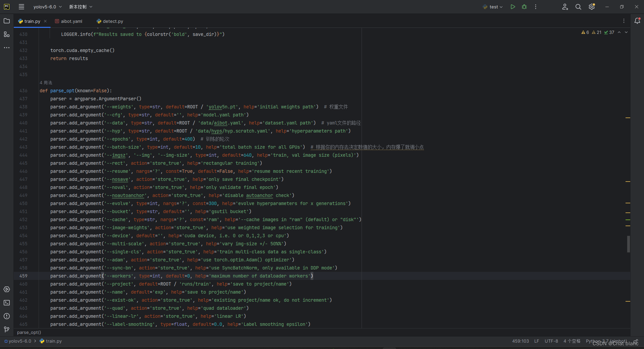Viewport: 644px width, 349px height.
Task: Change UTF-8 file encoding
Action: [x=551, y=341]
